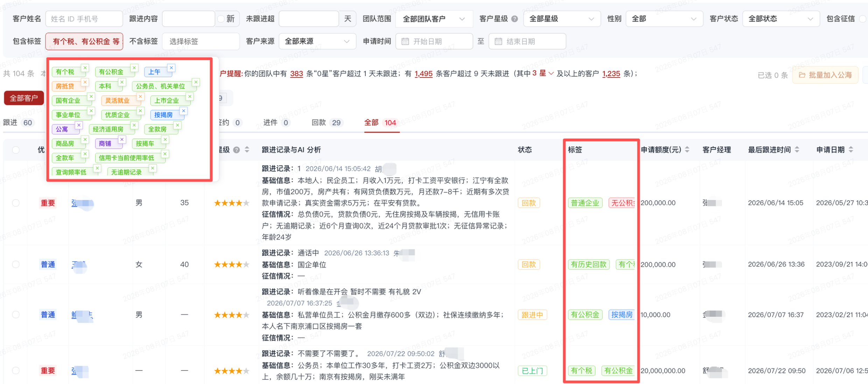Click the 结束日期 date field

[527, 41]
